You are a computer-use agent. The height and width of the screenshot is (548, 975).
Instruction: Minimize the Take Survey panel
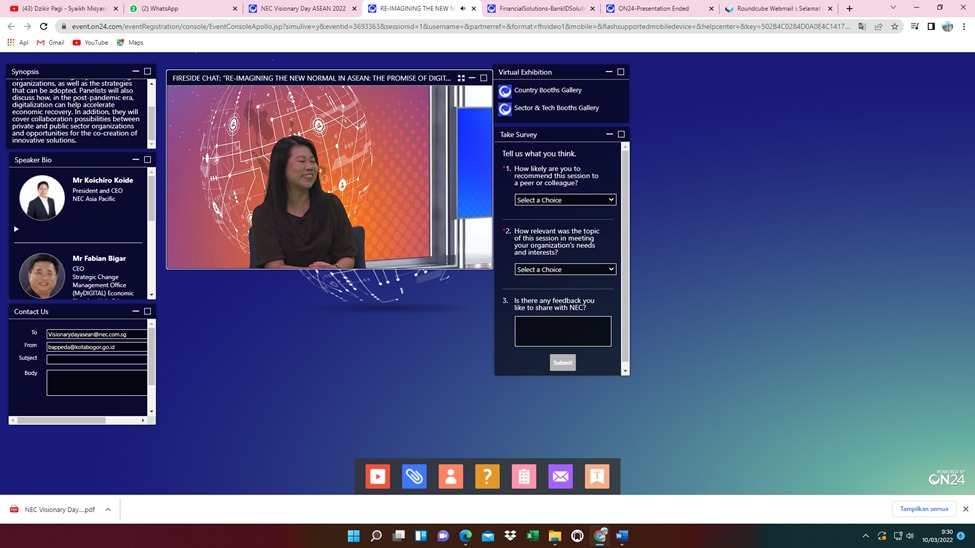609,134
